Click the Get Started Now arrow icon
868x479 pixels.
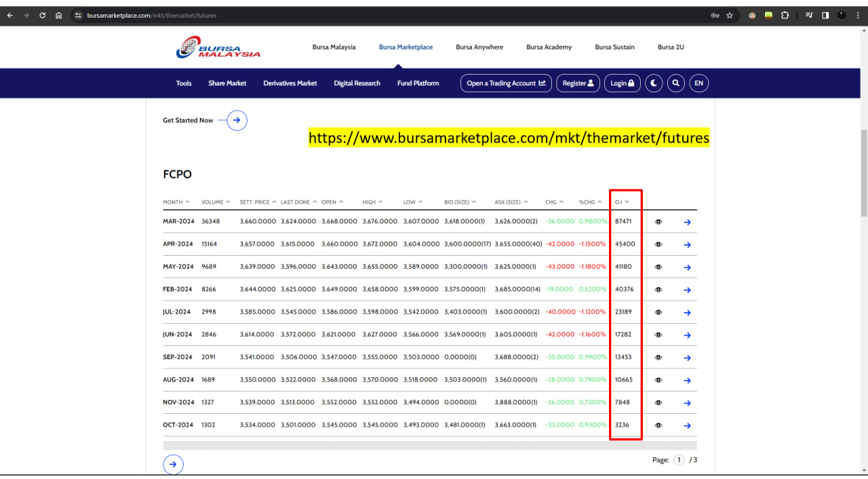pos(237,121)
